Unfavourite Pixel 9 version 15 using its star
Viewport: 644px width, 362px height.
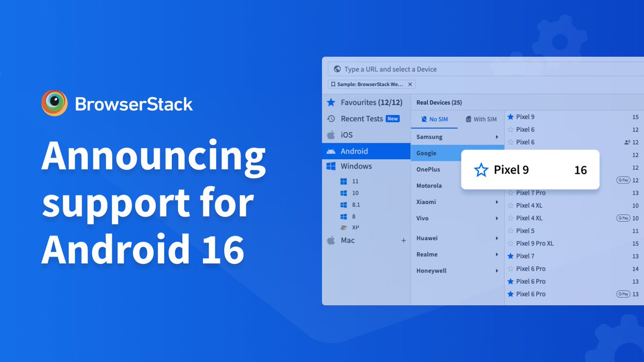click(510, 117)
